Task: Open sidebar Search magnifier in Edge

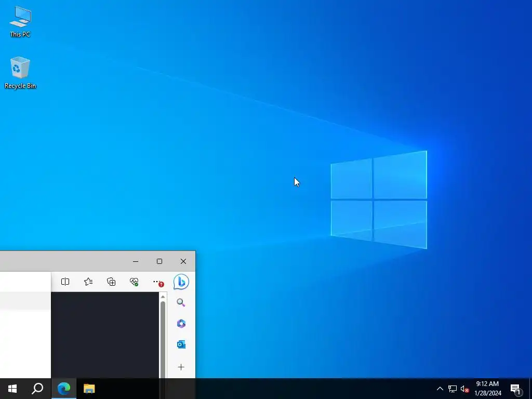Action: coord(181,302)
